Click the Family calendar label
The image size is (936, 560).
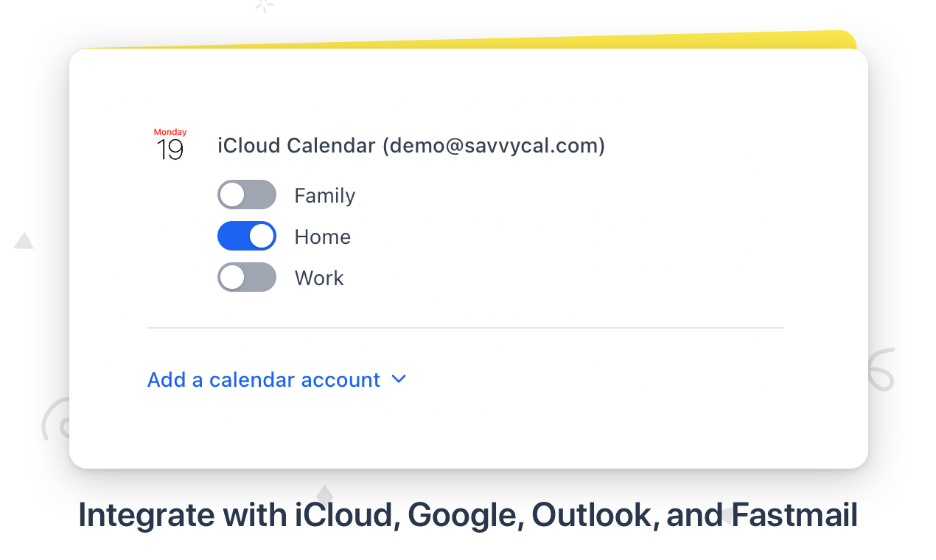[x=324, y=195]
